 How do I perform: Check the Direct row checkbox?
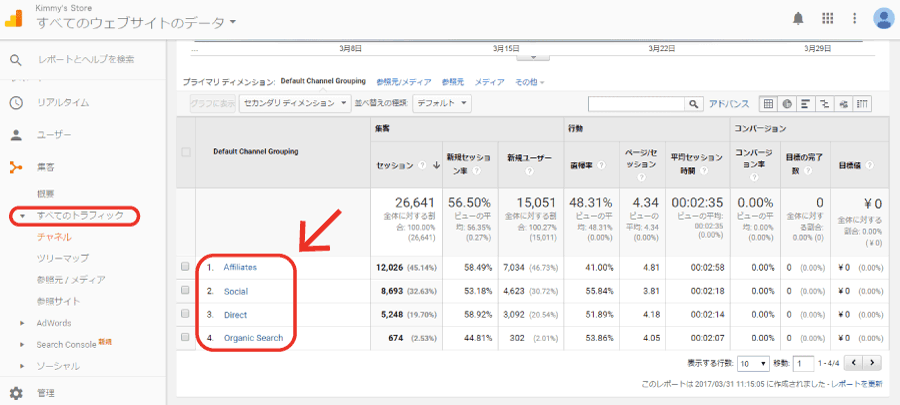(x=185, y=314)
